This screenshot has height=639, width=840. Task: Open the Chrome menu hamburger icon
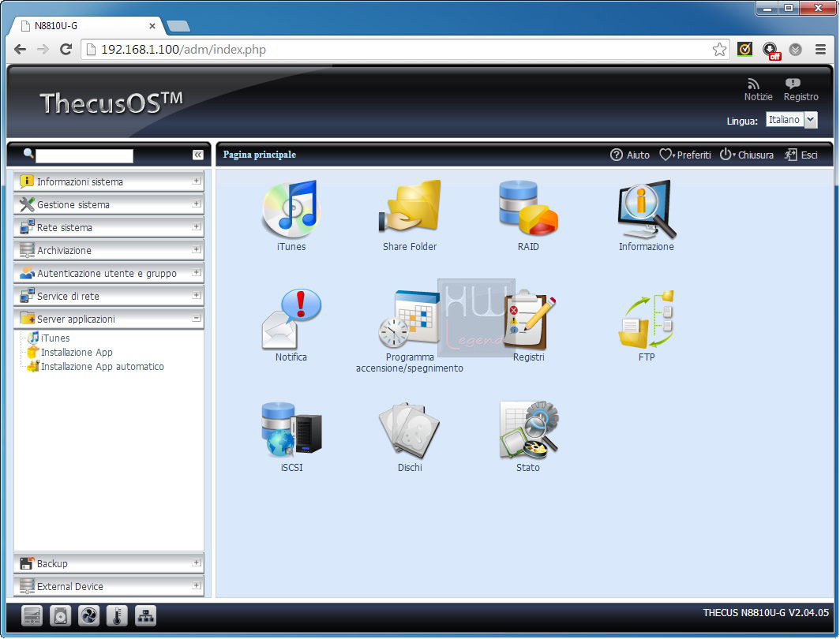[820, 50]
